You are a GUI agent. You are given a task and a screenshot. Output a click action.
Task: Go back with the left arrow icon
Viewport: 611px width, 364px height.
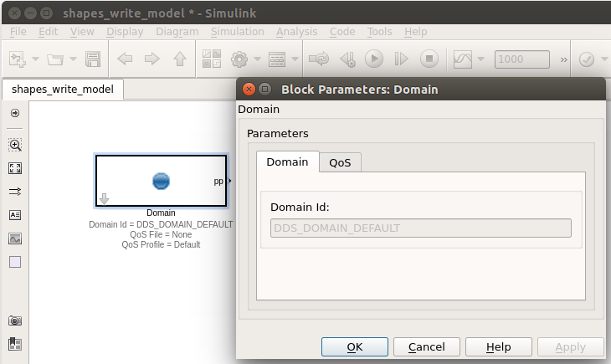(125, 59)
